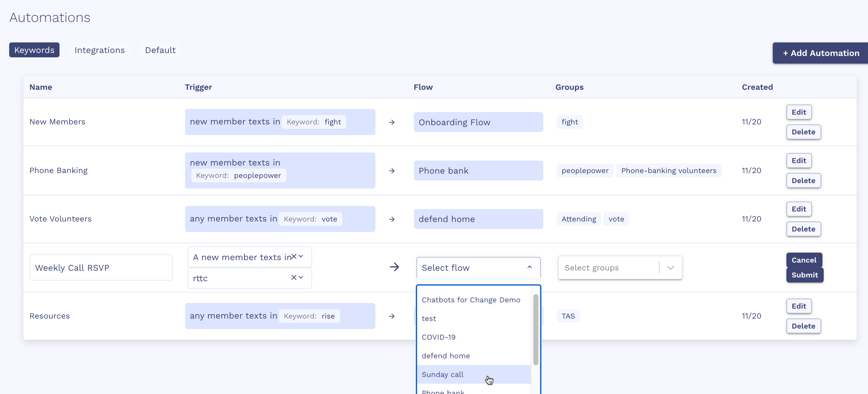Click the Name column header
Image resolution: width=868 pixels, height=394 pixels.
41,87
